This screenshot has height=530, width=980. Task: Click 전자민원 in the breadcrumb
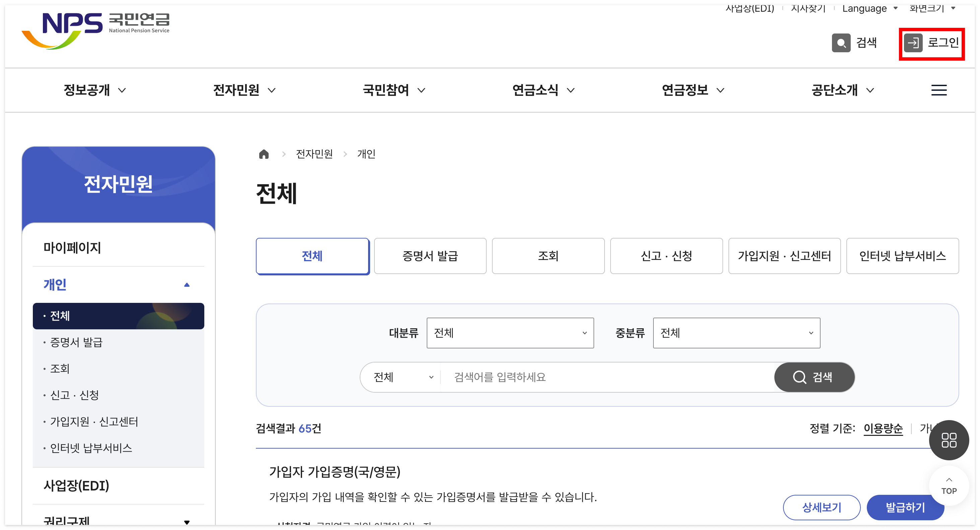tap(314, 154)
